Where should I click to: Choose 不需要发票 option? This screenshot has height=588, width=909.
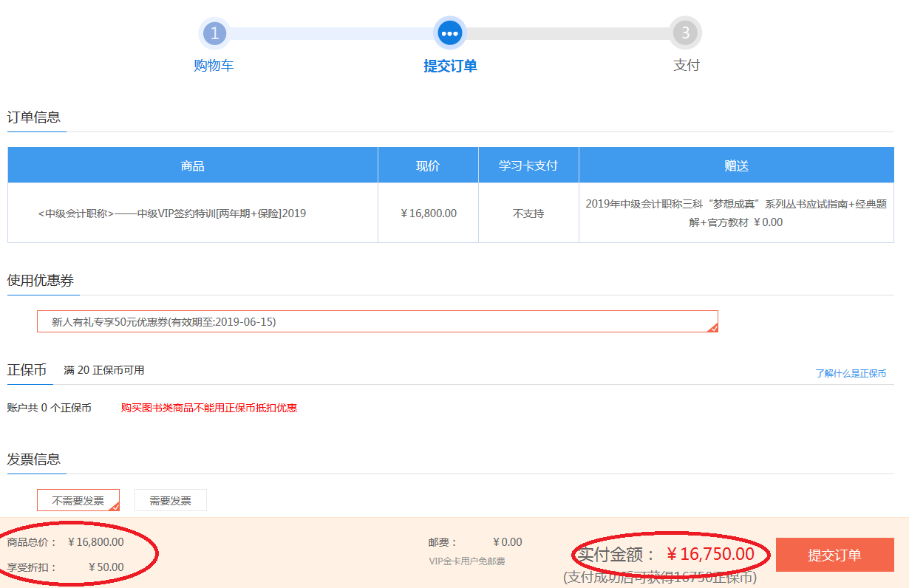[78, 500]
